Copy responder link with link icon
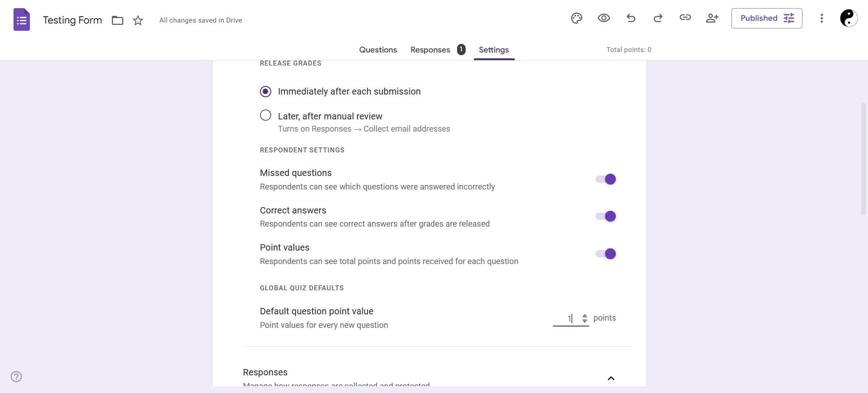Viewport: 868px width, 393px height. click(x=685, y=18)
